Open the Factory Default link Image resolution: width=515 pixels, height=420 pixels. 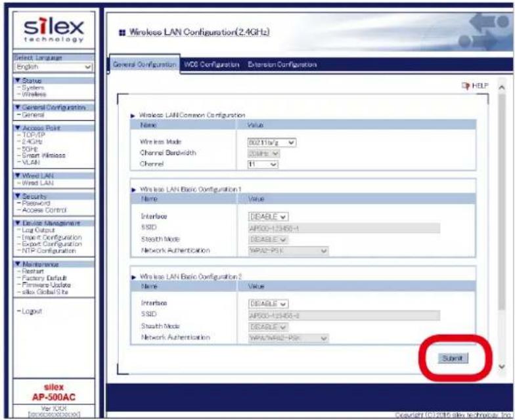click(44, 278)
